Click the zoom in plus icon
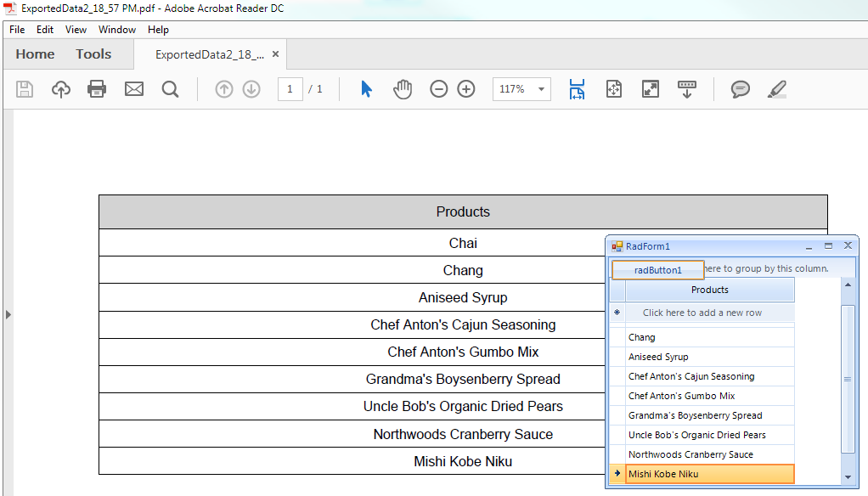Viewport: 868px width, 496px height. pos(466,89)
